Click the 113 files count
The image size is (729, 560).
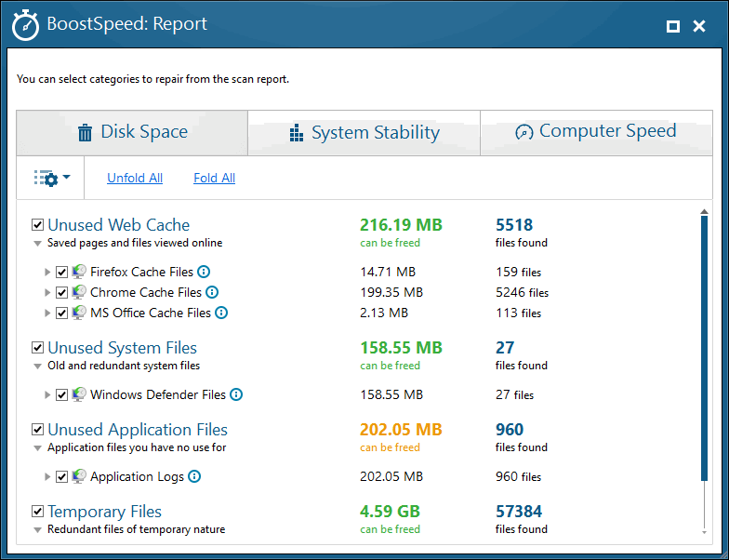(519, 313)
